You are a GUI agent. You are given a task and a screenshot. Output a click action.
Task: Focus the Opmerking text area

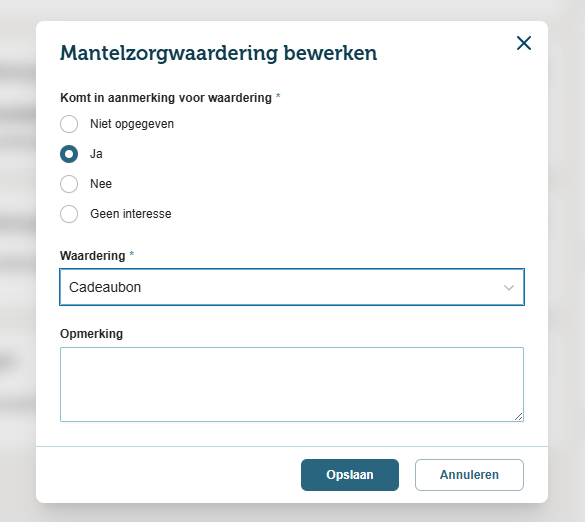click(292, 384)
